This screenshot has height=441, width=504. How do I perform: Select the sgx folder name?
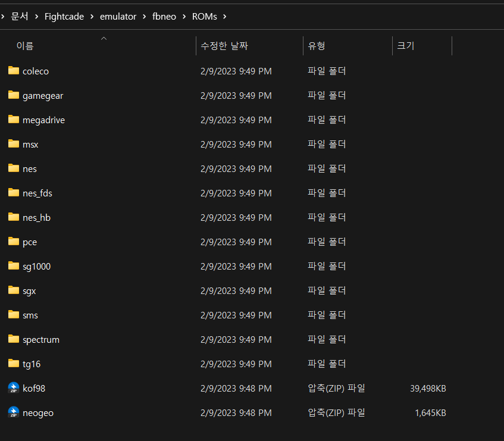point(29,291)
